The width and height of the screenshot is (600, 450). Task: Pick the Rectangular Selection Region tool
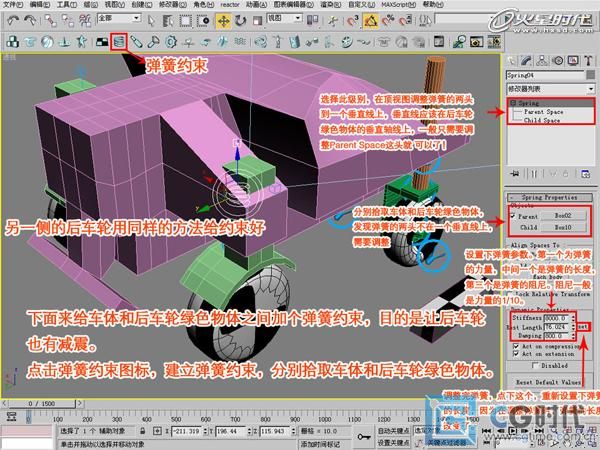point(186,20)
